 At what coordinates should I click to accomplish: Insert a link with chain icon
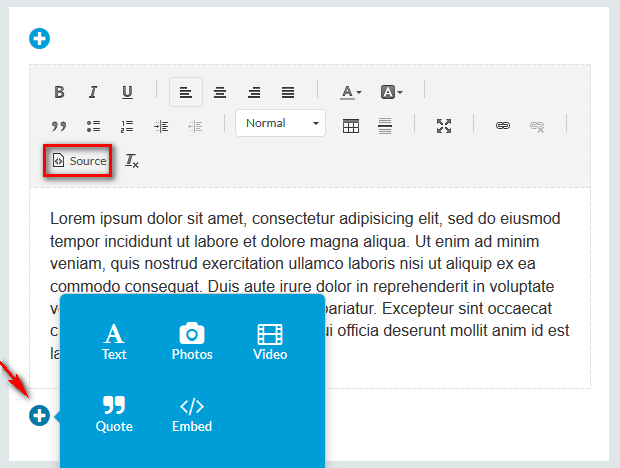pyautogui.click(x=503, y=126)
